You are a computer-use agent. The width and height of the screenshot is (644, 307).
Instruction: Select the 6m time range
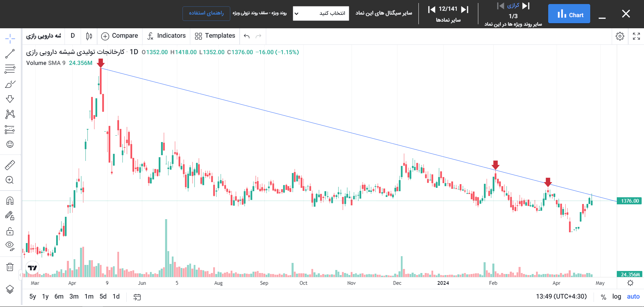coord(59,297)
